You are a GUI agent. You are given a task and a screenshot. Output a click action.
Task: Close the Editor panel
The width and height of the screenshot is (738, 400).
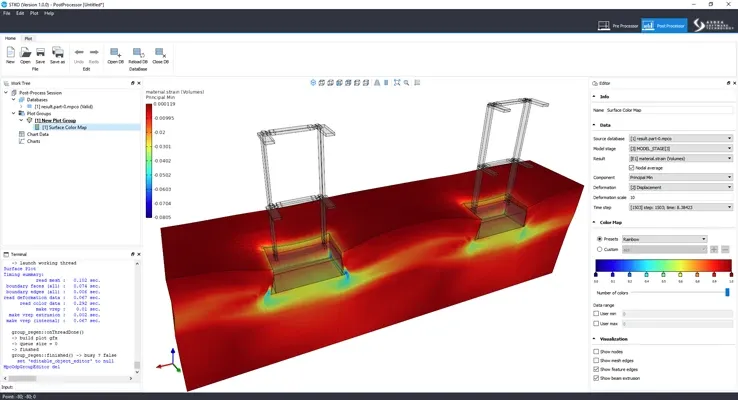[735, 83]
